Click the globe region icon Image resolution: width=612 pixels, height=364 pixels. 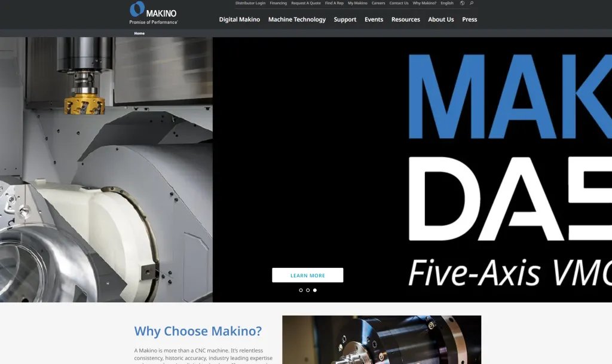[462, 3]
